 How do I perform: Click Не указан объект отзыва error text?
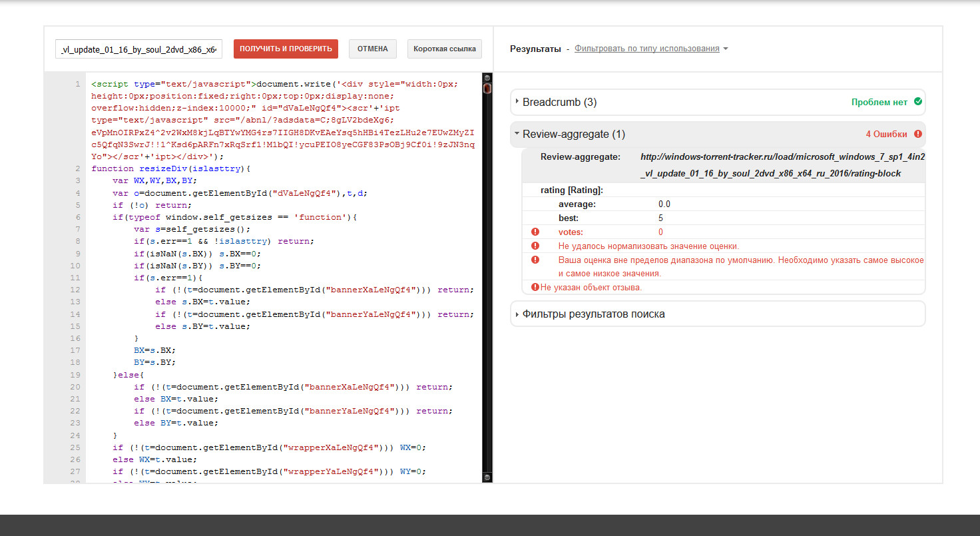coord(591,287)
